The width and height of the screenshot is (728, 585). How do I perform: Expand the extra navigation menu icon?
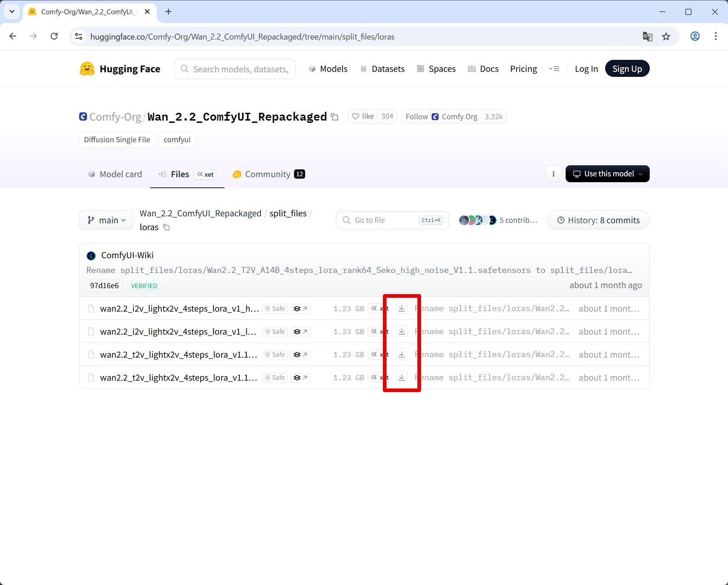pos(554,69)
